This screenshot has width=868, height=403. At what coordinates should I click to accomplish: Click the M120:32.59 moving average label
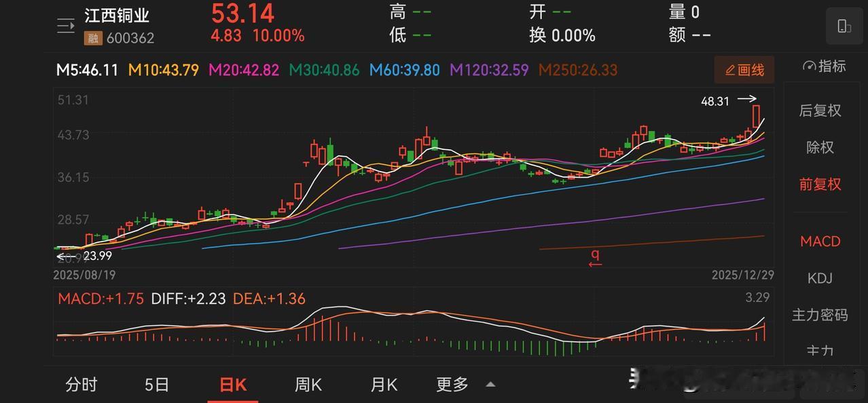tap(489, 70)
